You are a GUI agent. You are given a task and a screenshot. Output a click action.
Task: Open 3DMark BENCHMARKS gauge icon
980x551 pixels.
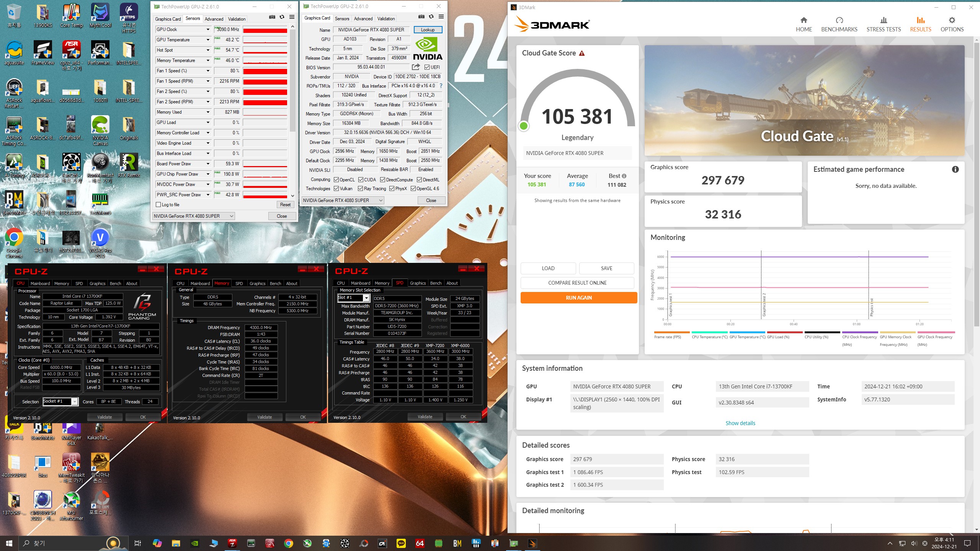click(x=839, y=20)
